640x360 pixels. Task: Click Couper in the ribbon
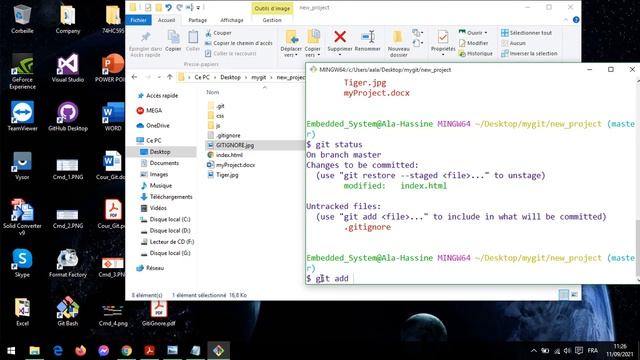click(218, 33)
